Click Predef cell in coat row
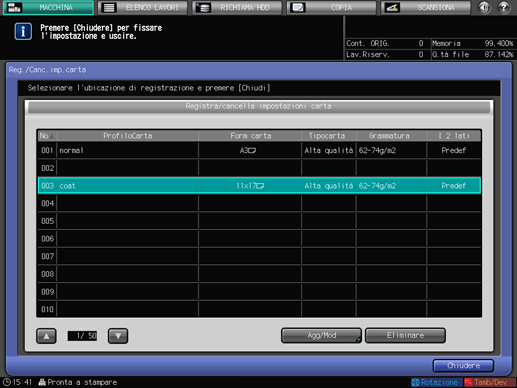Screen dimensions: 517x388 click(x=454, y=186)
